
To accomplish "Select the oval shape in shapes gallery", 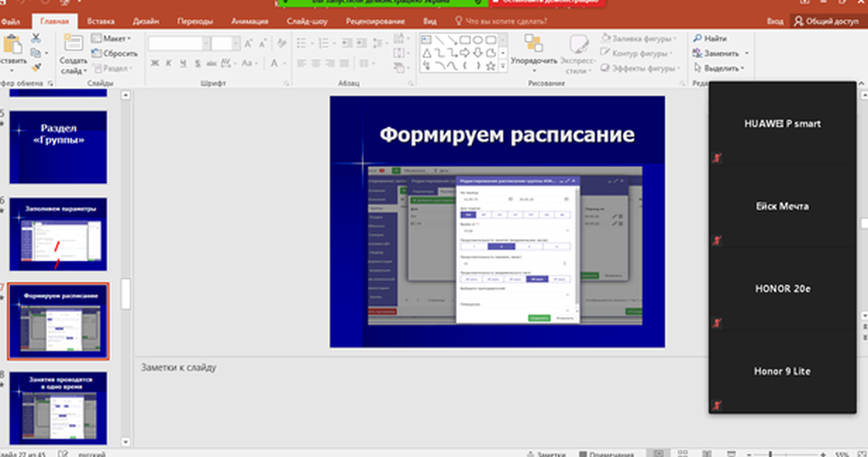I will coord(478,39).
